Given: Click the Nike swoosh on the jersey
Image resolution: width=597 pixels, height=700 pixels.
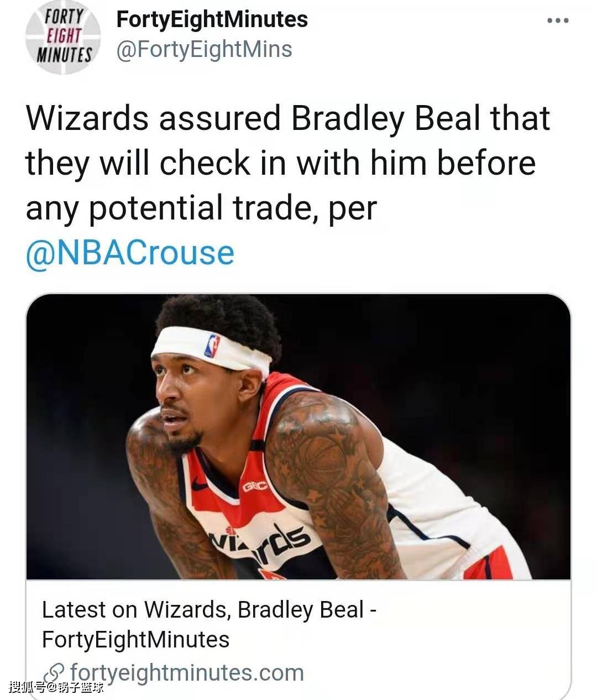Looking at the screenshot, I should (x=200, y=485).
